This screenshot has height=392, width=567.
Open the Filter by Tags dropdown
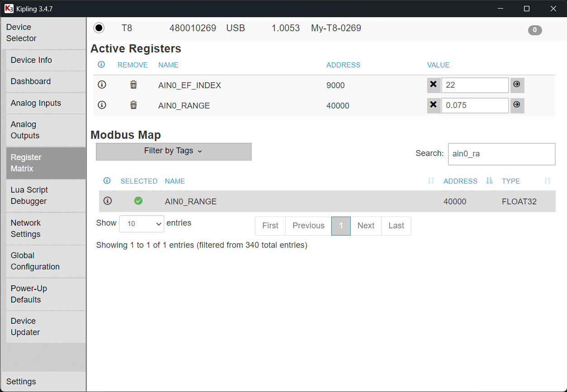pos(174,151)
